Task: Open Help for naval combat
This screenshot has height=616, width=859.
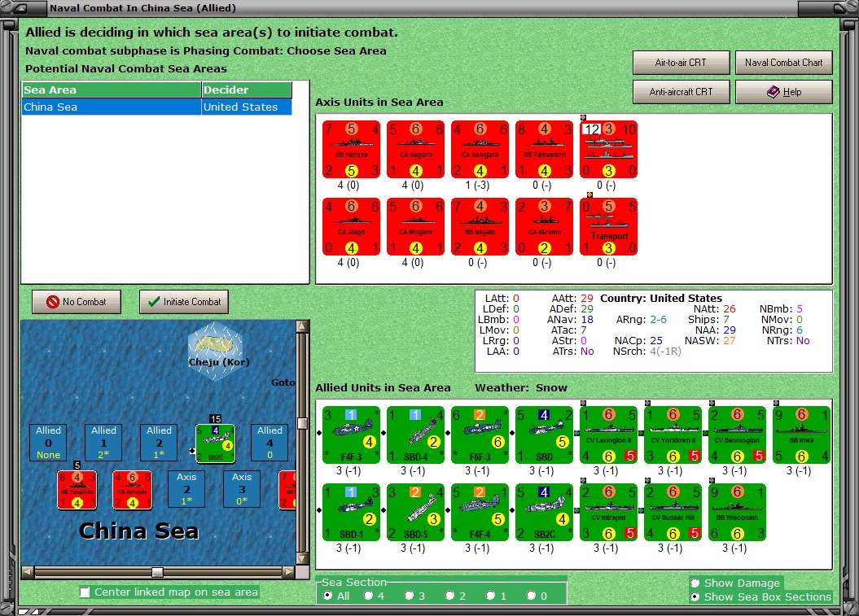Action: click(784, 92)
